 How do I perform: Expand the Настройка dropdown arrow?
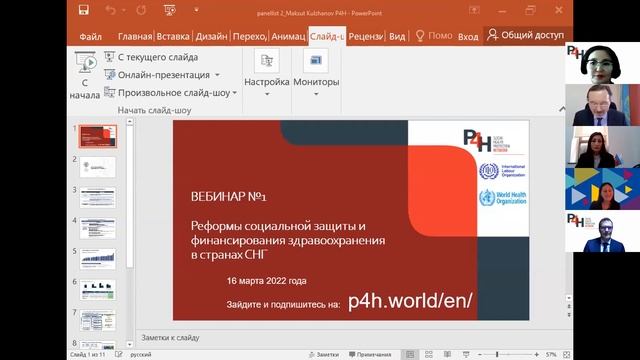[267, 94]
